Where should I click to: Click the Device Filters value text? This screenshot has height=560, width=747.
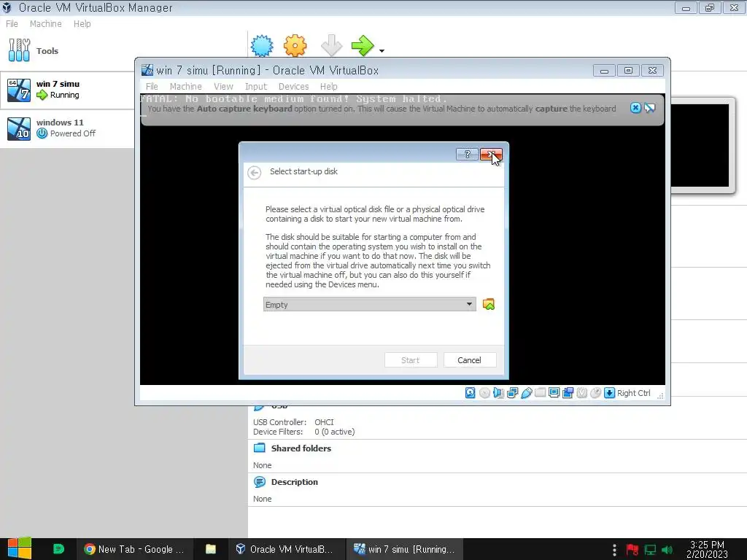334,432
